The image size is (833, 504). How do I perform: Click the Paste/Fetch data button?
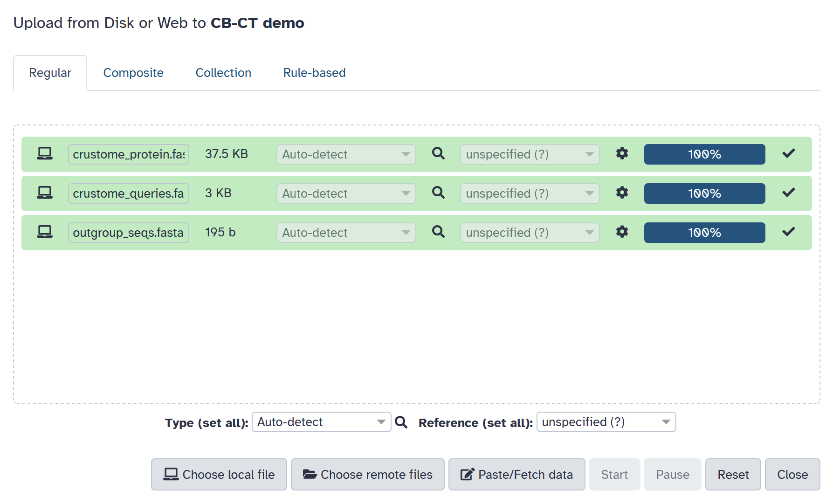click(516, 474)
